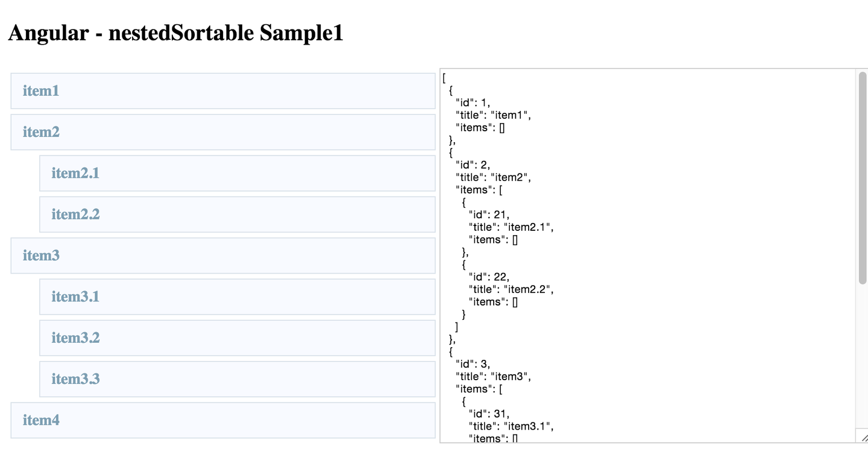Place cursor on "title": "item1" JSON line
The height and width of the screenshot is (461, 868).
pos(493,115)
